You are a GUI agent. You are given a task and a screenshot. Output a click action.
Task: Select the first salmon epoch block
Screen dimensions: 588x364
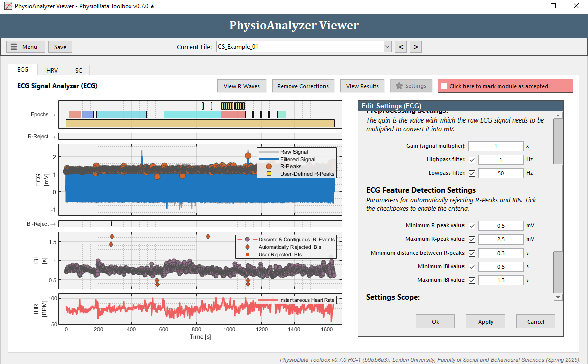[75, 114]
